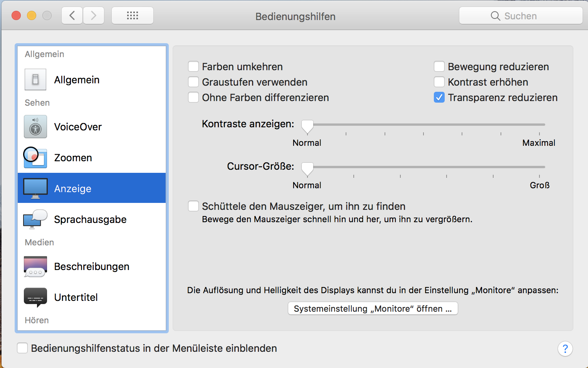The image size is (588, 368).
Task: Select the Allgemein switch icon in sidebar
Action: 35,79
